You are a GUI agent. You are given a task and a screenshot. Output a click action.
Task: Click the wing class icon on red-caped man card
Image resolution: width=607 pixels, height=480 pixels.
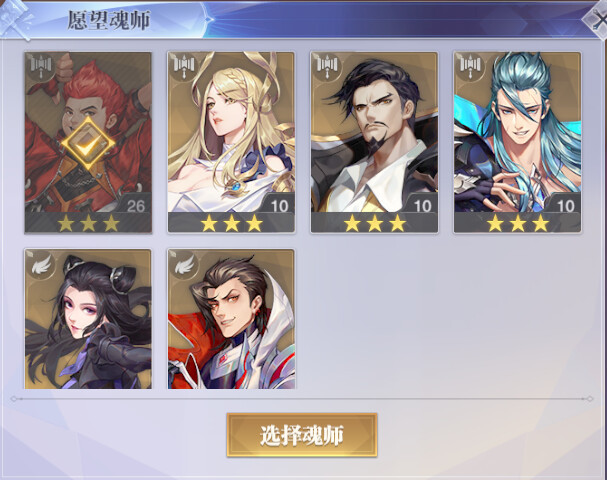tap(185, 265)
